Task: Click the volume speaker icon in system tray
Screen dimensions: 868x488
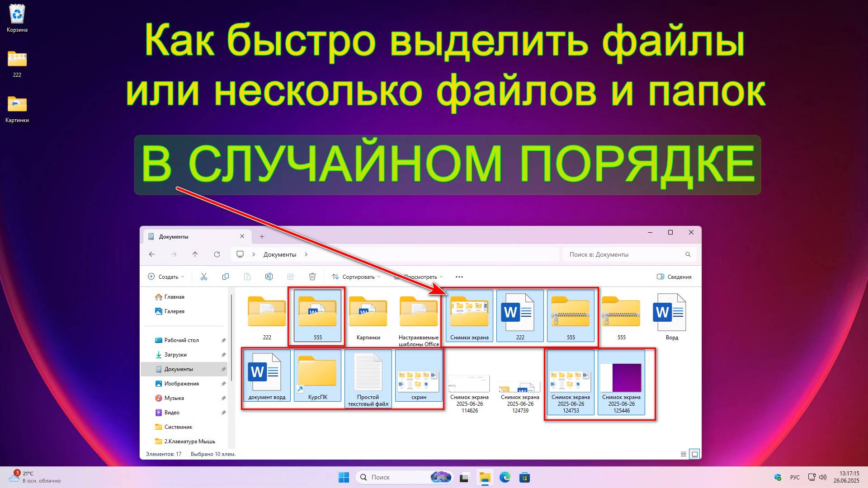Action: click(823, 477)
